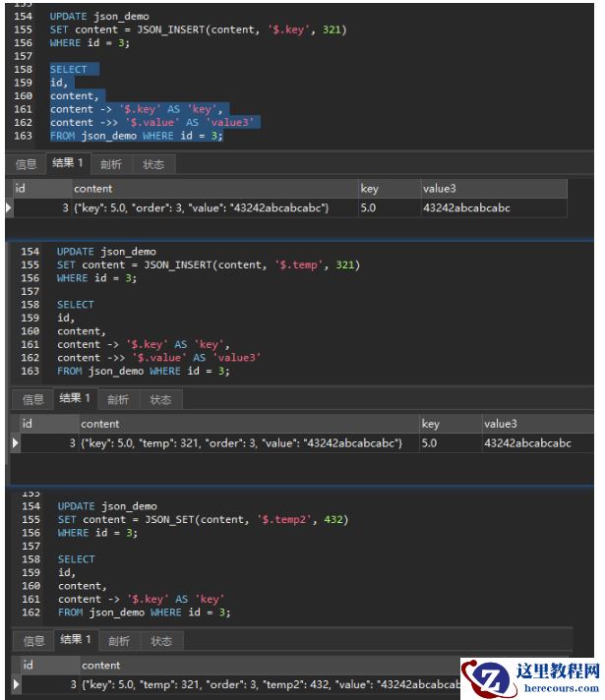The height and width of the screenshot is (700, 605).
Task: Click the id header above the "temp2": 432 row
Action: click(x=50, y=666)
